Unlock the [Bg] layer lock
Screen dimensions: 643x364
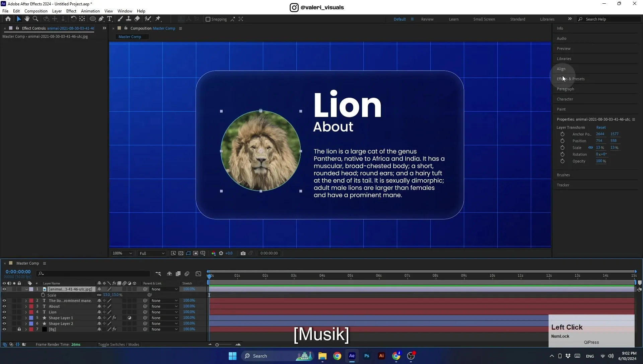click(19, 329)
